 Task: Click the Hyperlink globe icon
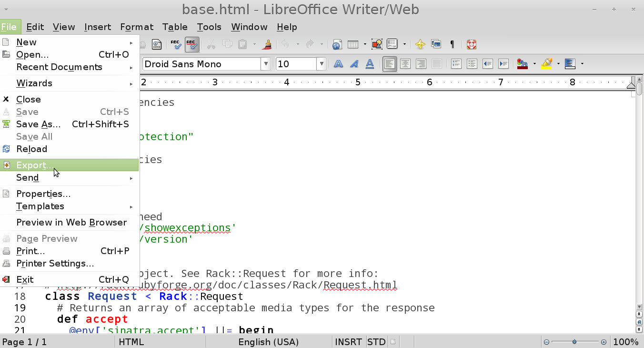pos(337,45)
